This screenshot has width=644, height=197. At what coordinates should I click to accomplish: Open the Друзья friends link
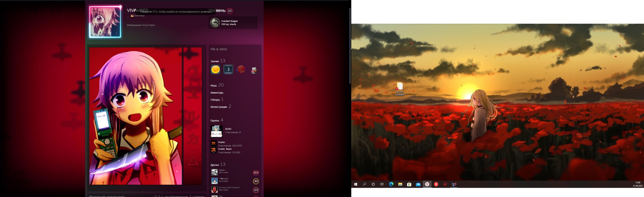tap(215, 165)
